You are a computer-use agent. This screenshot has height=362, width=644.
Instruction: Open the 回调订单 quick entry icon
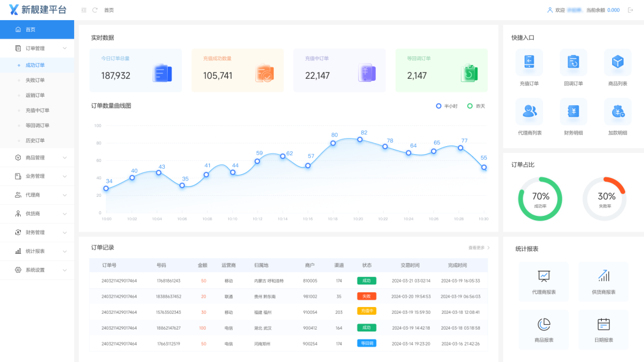click(573, 62)
